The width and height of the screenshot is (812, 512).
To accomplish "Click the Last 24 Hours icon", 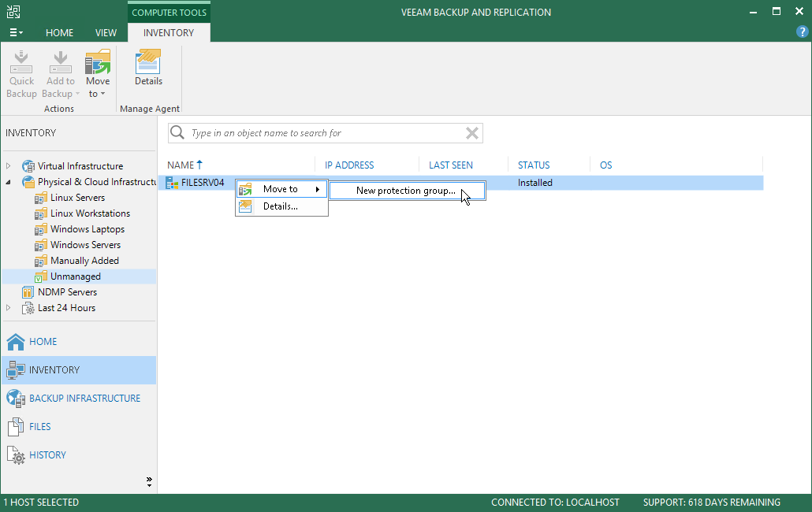I will (x=28, y=308).
